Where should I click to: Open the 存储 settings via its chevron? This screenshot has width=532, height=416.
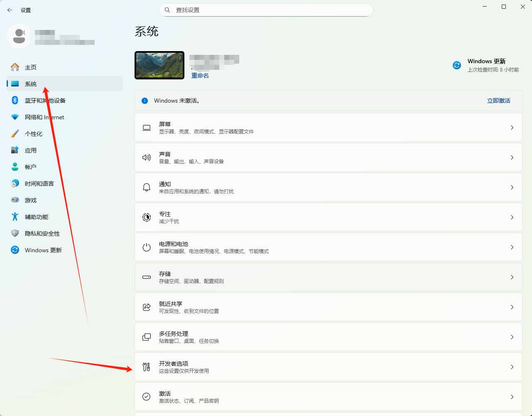click(x=512, y=277)
